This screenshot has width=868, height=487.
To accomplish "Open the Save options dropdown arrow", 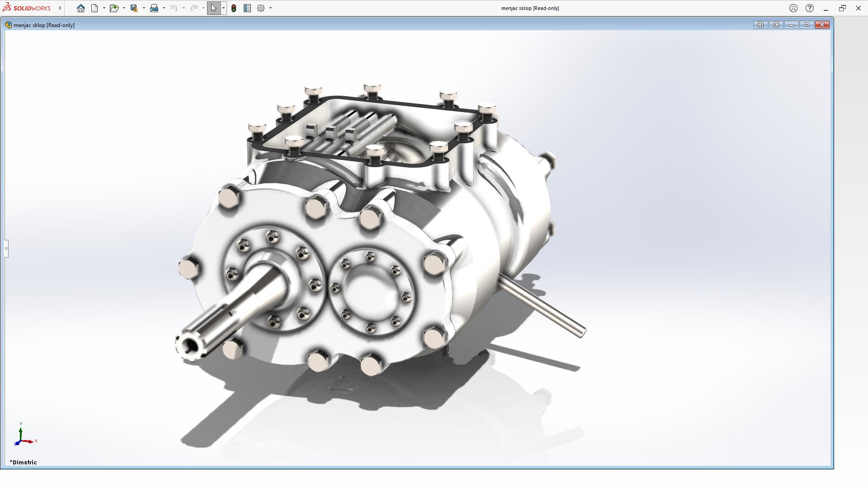I will click(144, 8).
